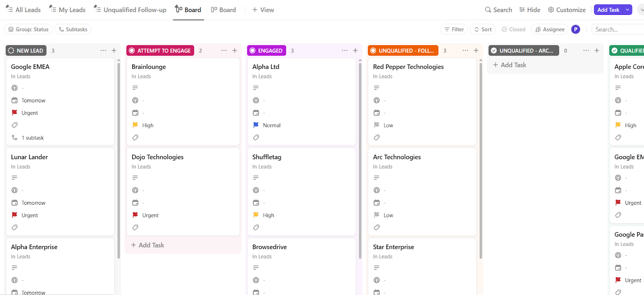Open the Add Task dropdown arrow
This screenshot has height=295, width=644.
[x=627, y=10]
